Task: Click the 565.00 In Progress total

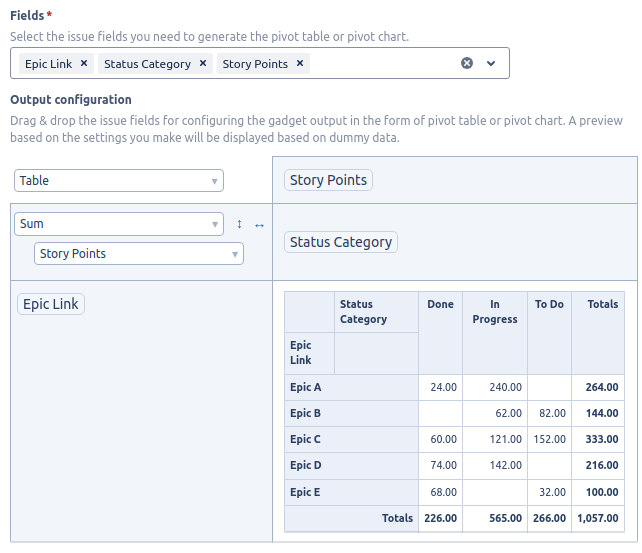Action: click(495, 518)
